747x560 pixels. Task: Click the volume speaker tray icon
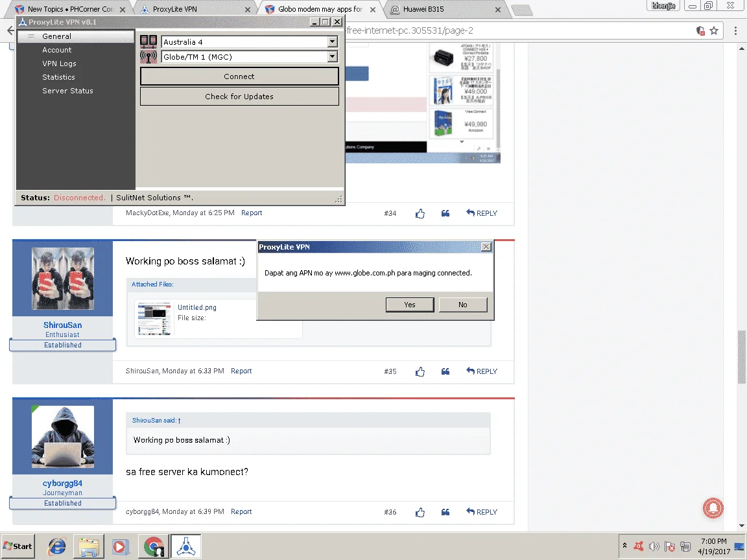(654, 546)
